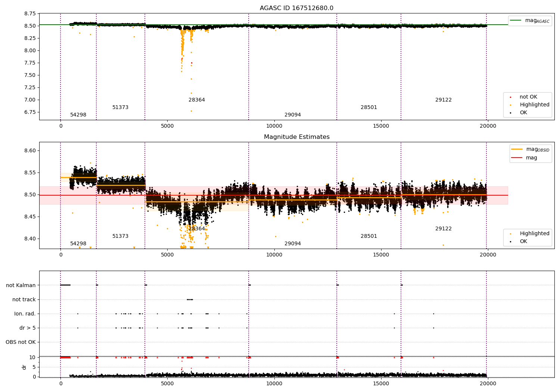Click obsid label 51373 in the top plot
Image resolution: width=560 pixels, height=392 pixels.
[x=120, y=108]
